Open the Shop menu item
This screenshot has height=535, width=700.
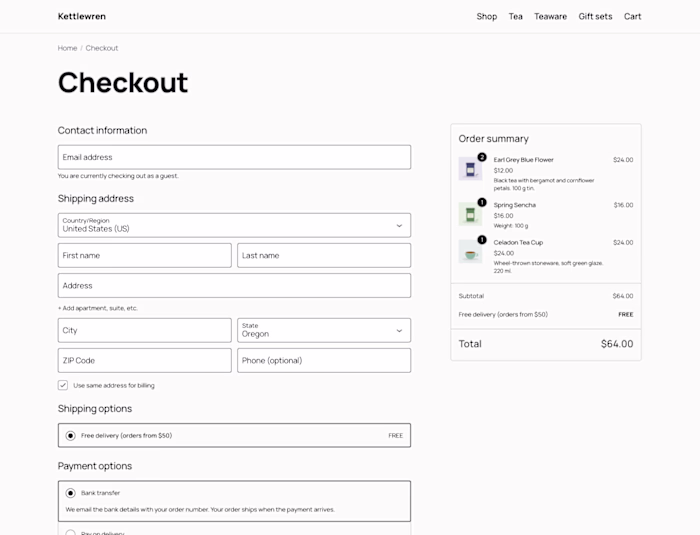(x=487, y=17)
